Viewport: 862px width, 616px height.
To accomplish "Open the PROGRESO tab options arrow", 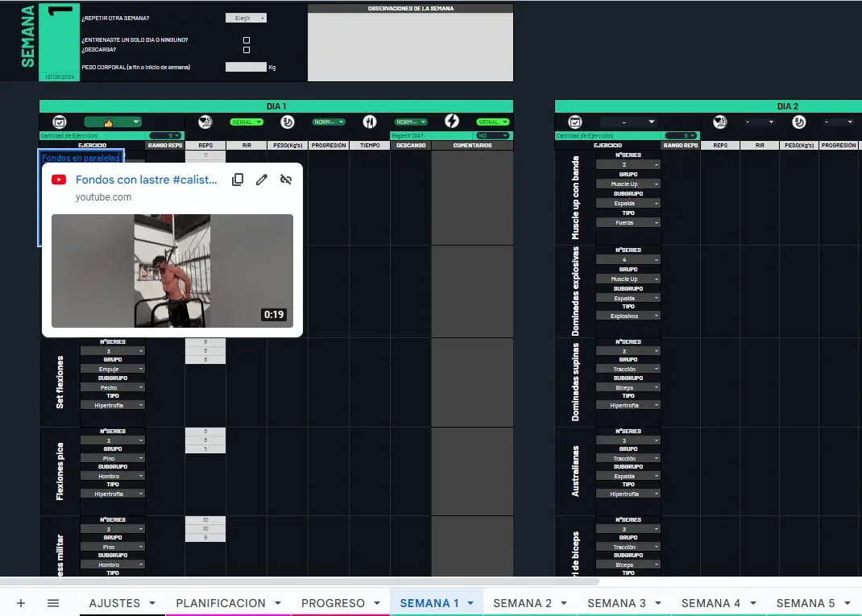I will click(377, 603).
